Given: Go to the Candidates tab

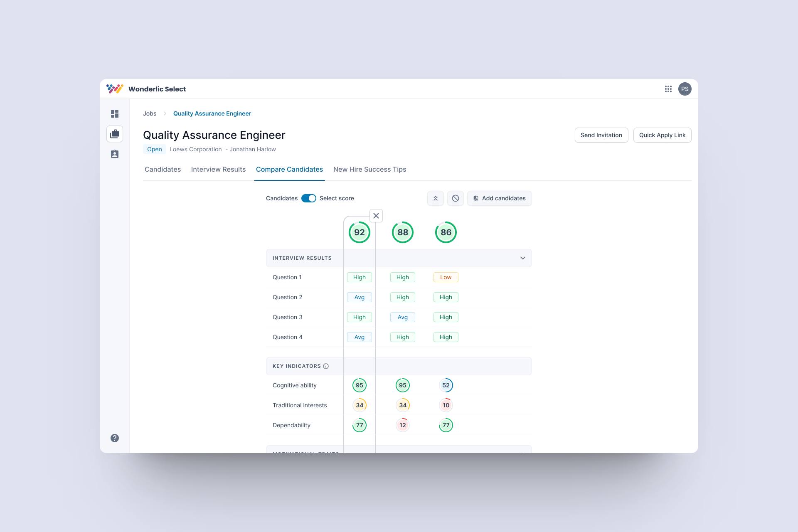Looking at the screenshot, I should (163, 169).
